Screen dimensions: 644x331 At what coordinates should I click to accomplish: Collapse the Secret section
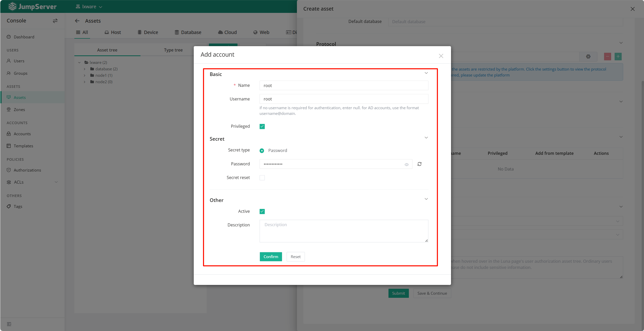426,137
